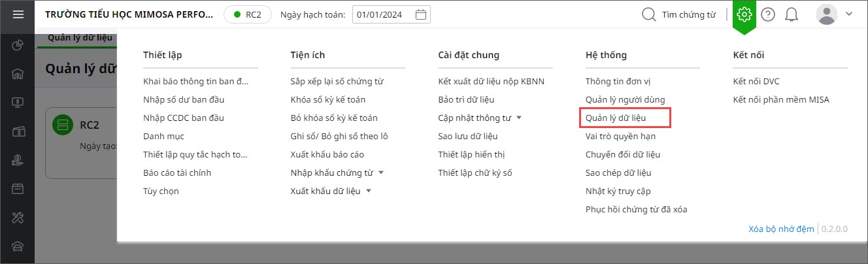This screenshot has height=264, width=868.
Task: Open Kết nối DVC
Action: point(756,82)
